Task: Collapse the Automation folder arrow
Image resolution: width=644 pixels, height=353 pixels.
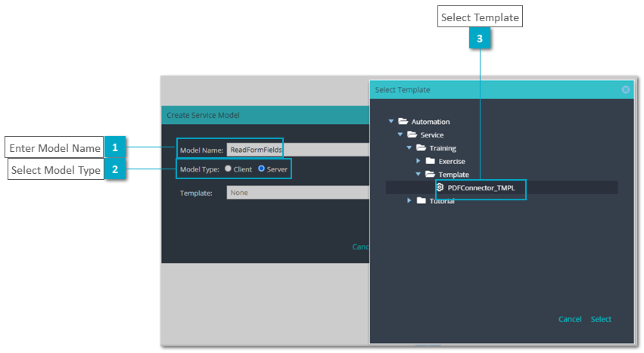Action: click(x=391, y=121)
